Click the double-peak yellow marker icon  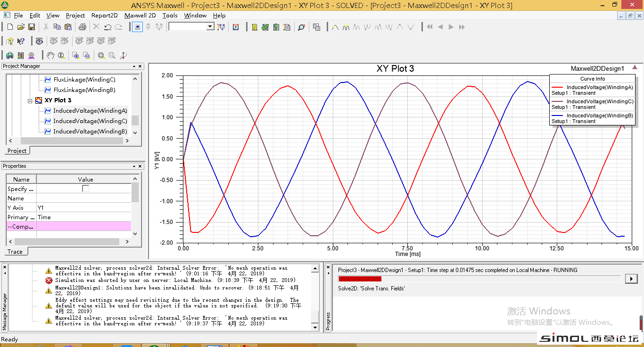pyautogui.click(x=346, y=27)
